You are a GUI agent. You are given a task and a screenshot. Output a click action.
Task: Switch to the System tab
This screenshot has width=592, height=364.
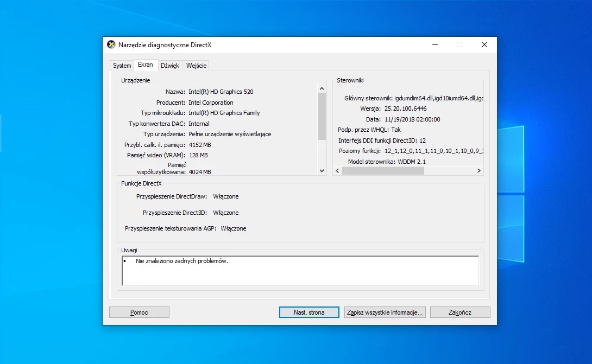pos(122,66)
